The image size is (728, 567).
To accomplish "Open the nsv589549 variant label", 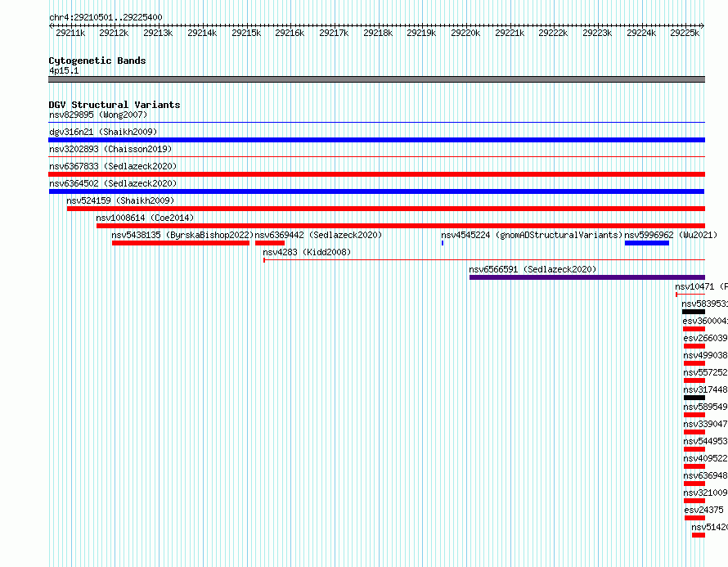I will tap(705, 407).
